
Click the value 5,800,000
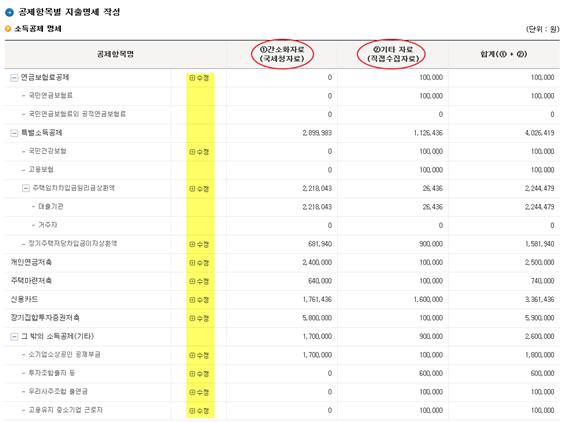point(317,318)
